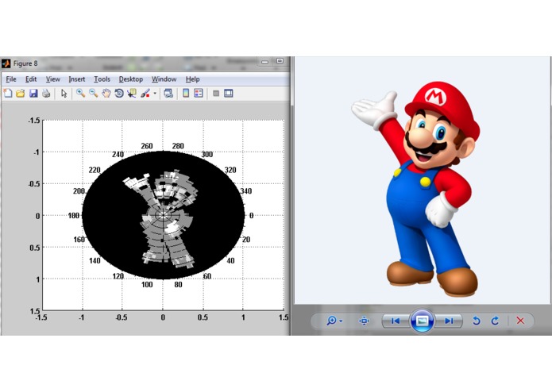This screenshot has width=552, height=392.
Task: Click the 280 polar angle label
Action: [178, 146]
